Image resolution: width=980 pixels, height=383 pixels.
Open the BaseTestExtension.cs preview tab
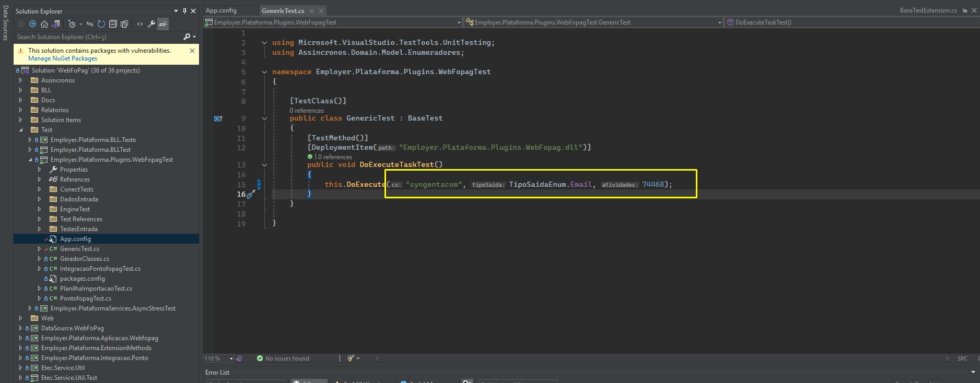pyautogui.click(x=928, y=10)
